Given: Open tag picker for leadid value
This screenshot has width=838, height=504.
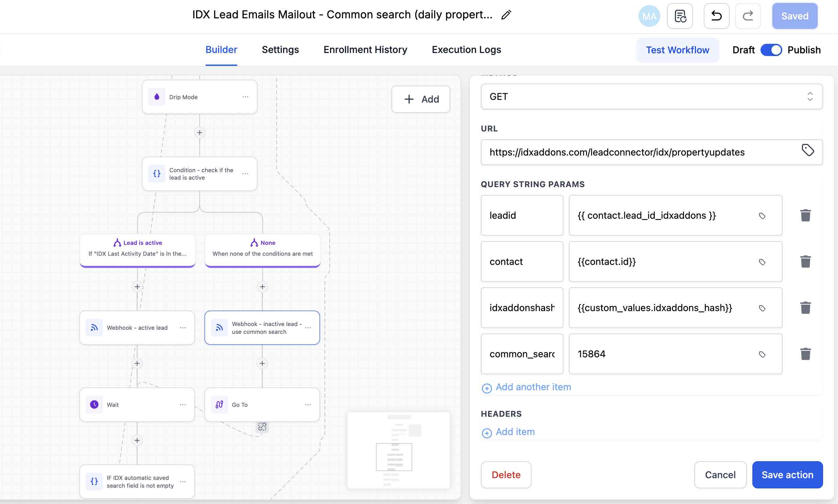Looking at the screenshot, I should (x=762, y=216).
